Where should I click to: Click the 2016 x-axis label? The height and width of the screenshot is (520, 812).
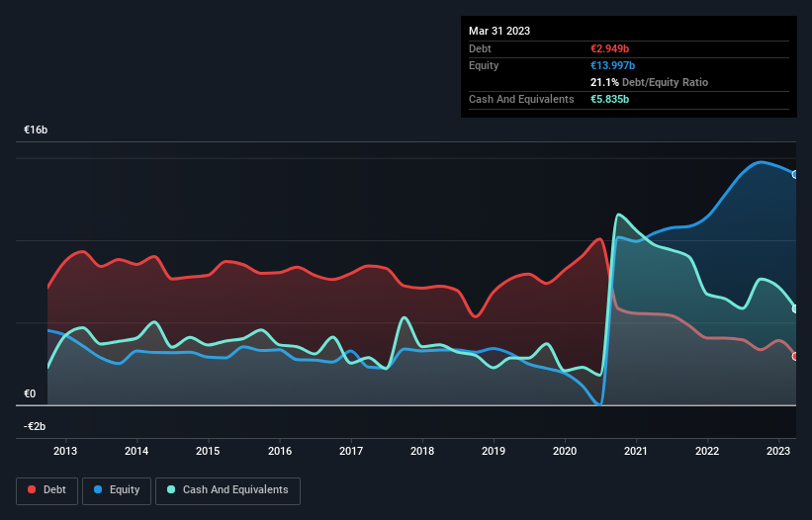(x=280, y=451)
